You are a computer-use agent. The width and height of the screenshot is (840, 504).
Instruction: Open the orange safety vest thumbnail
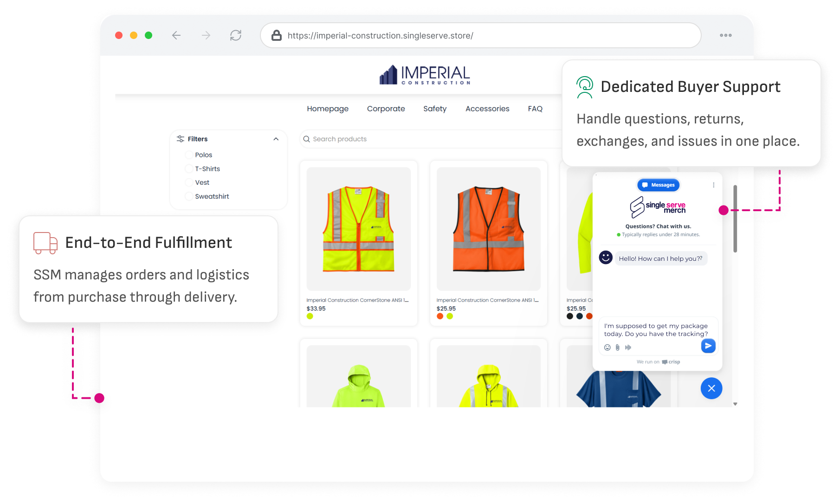click(x=489, y=229)
